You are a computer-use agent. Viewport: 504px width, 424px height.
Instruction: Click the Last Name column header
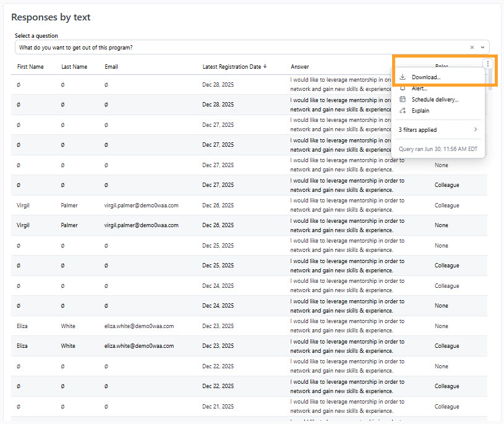[x=74, y=67]
